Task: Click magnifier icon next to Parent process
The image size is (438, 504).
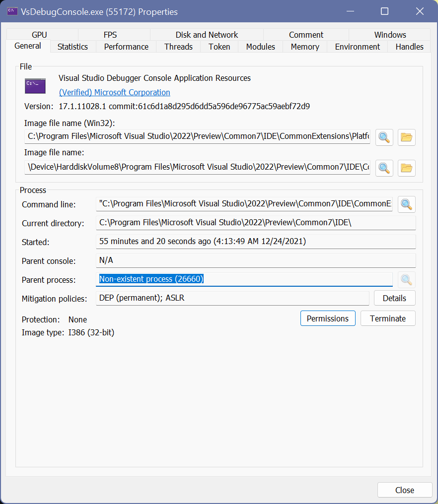Action: (406, 280)
